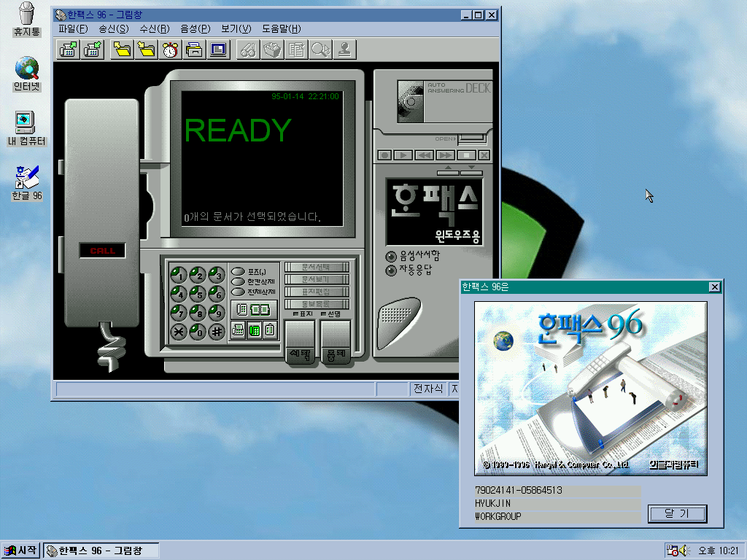Click the magnifier with cursor icon
Image resolution: width=747 pixels, height=560 pixels.
321,50
